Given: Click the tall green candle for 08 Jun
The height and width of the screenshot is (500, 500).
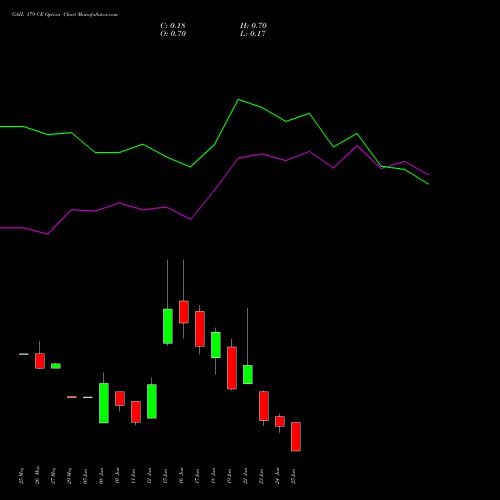Looking at the screenshot, I should pyautogui.click(x=104, y=403).
